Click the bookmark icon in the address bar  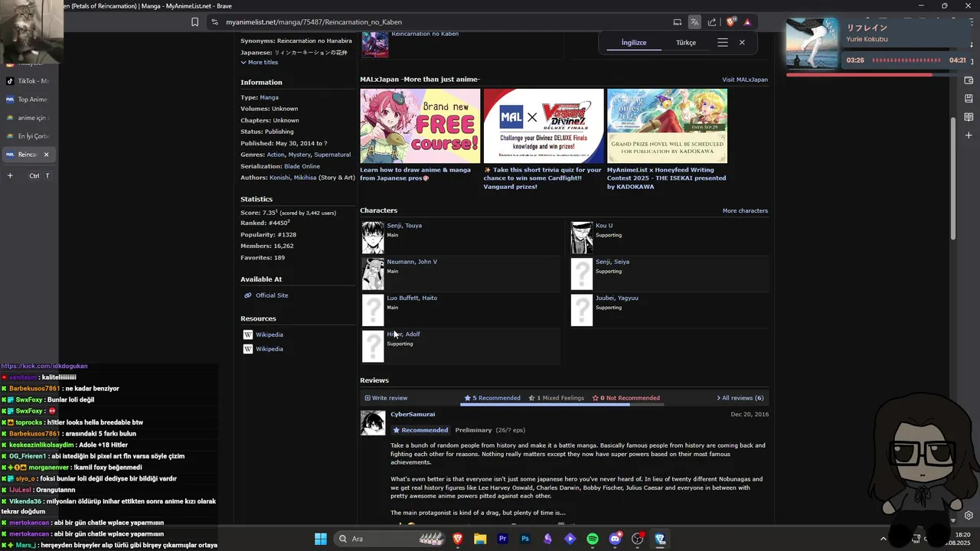pos(195,22)
